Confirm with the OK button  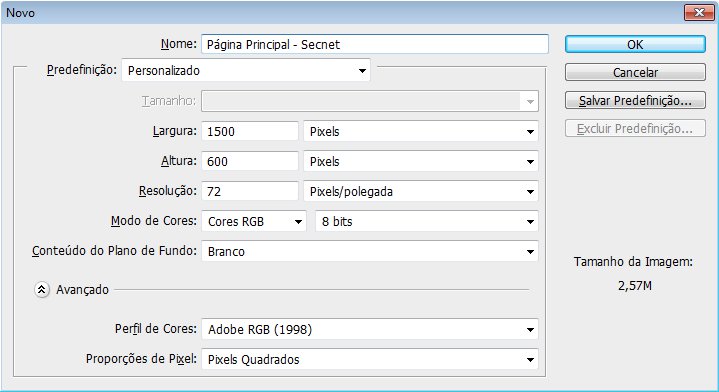(635, 44)
